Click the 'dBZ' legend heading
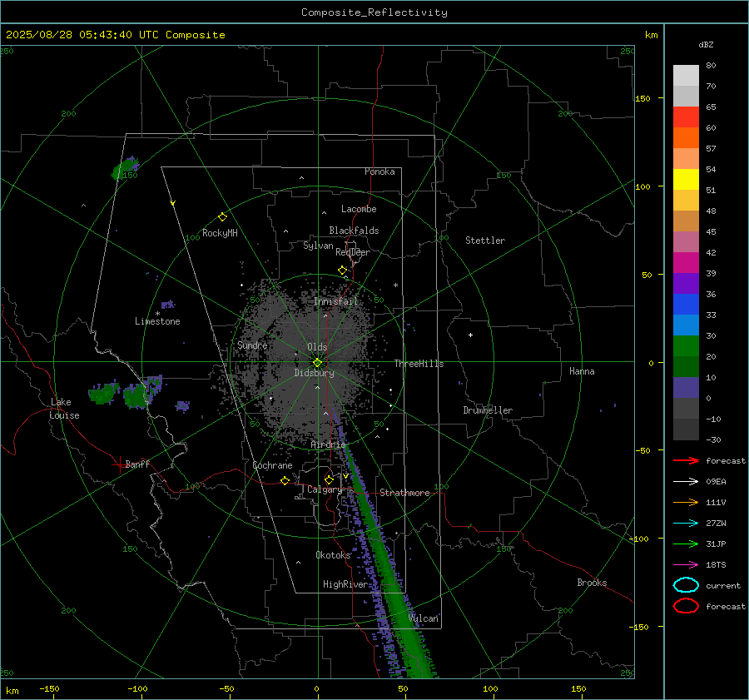This screenshot has width=749, height=700. [x=706, y=44]
